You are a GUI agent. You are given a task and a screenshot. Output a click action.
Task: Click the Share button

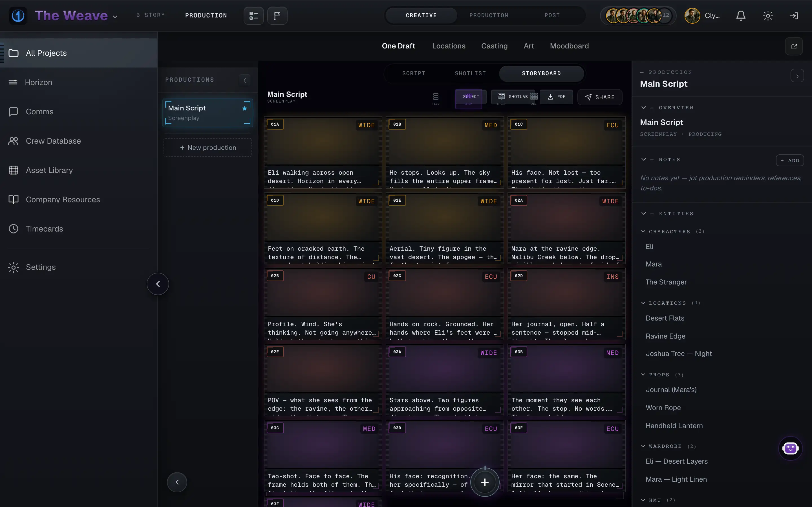pyautogui.click(x=600, y=97)
